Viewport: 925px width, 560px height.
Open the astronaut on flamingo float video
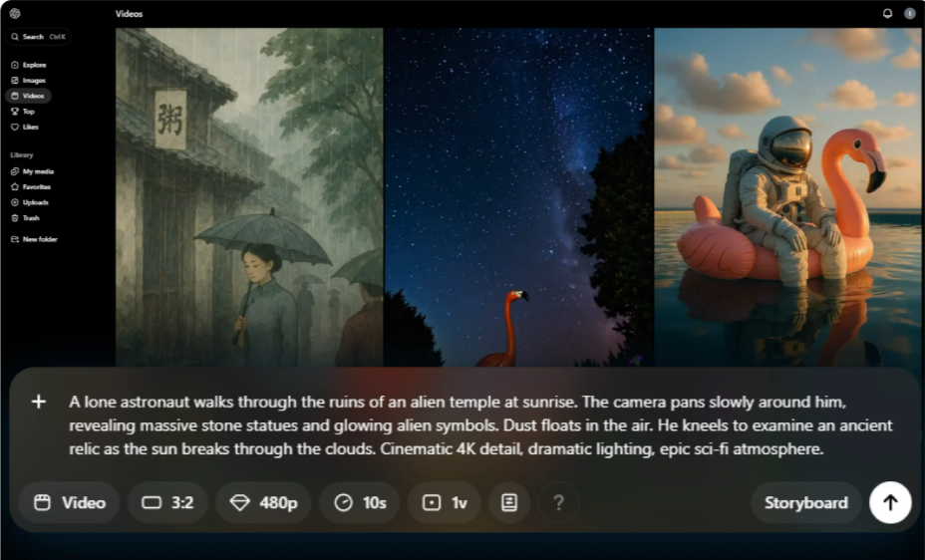(787, 197)
